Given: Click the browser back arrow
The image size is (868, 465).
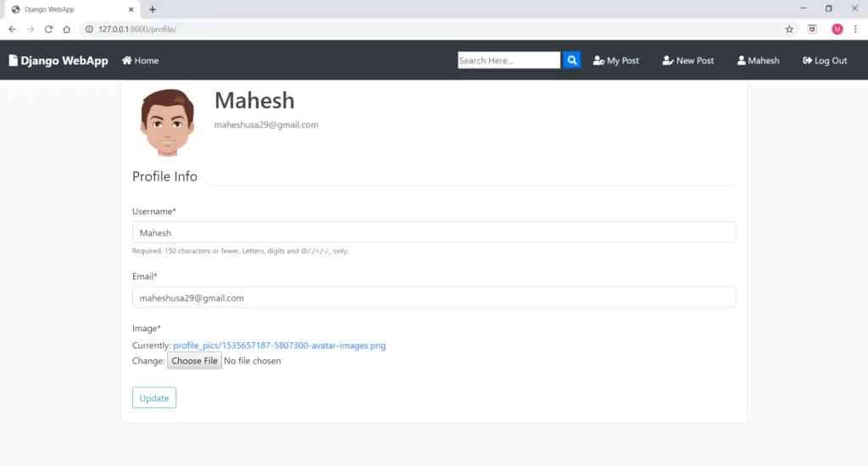Looking at the screenshot, I should (x=12, y=29).
